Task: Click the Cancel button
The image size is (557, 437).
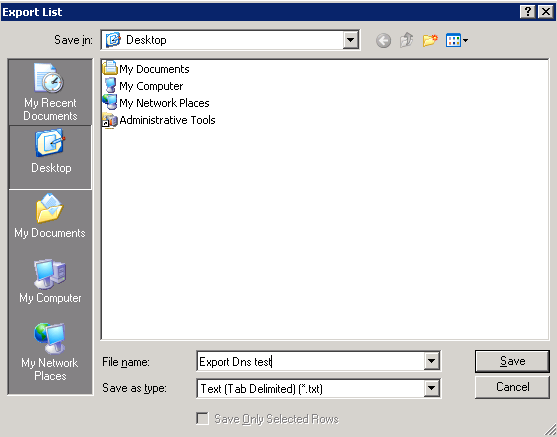Action: (x=512, y=387)
